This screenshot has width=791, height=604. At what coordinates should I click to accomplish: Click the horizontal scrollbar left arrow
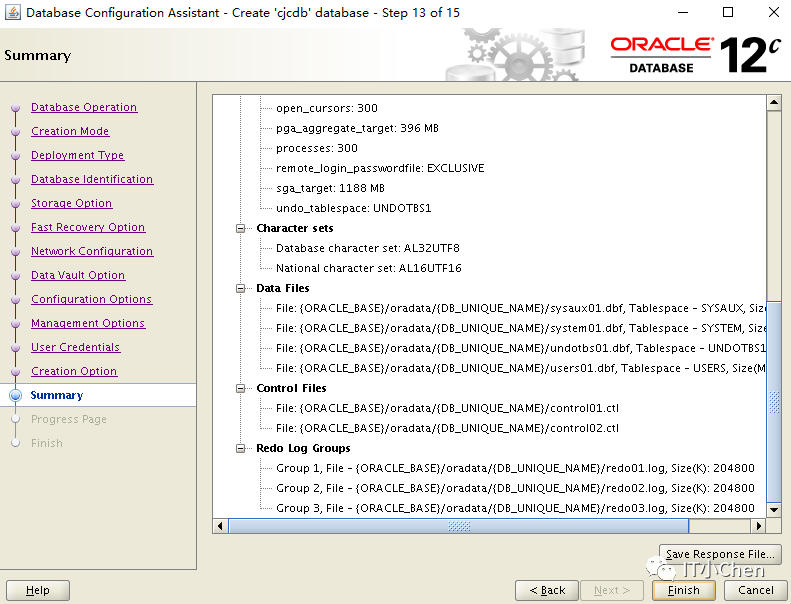click(220, 526)
